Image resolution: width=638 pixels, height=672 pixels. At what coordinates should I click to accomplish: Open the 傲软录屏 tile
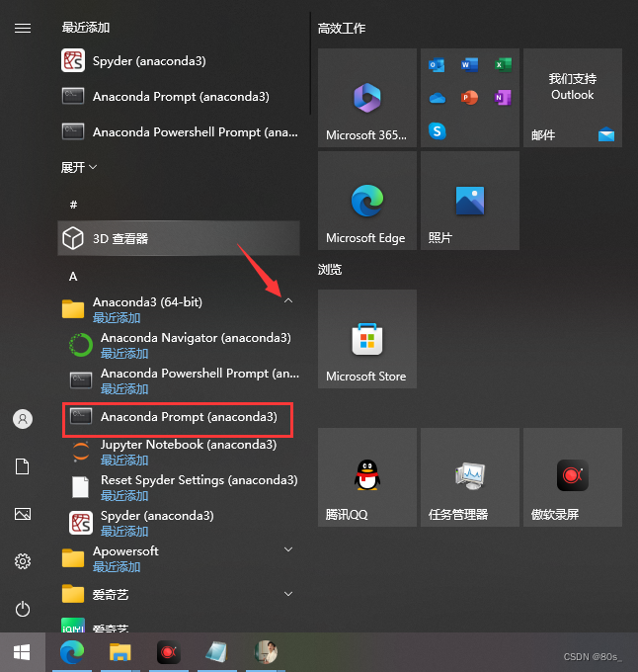coord(573,477)
